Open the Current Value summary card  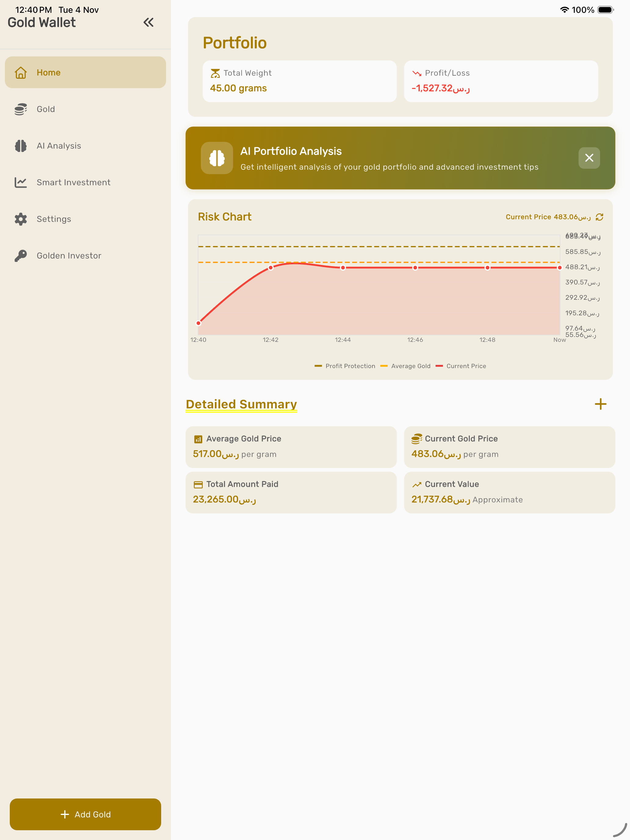coord(509,493)
